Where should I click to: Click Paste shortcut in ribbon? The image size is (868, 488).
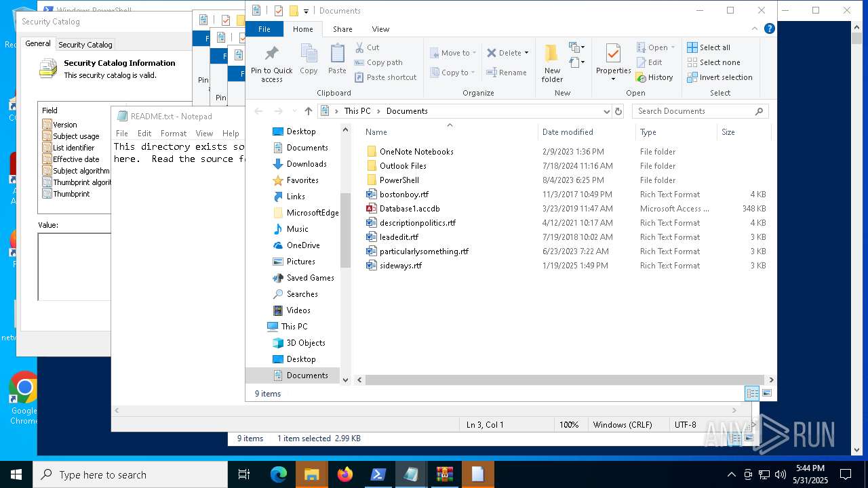tap(385, 77)
